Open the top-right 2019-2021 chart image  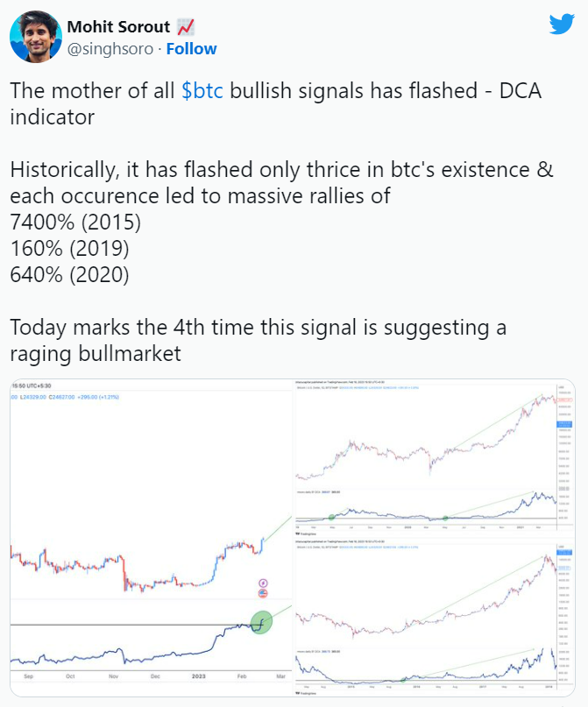pyautogui.click(x=435, y=458)
